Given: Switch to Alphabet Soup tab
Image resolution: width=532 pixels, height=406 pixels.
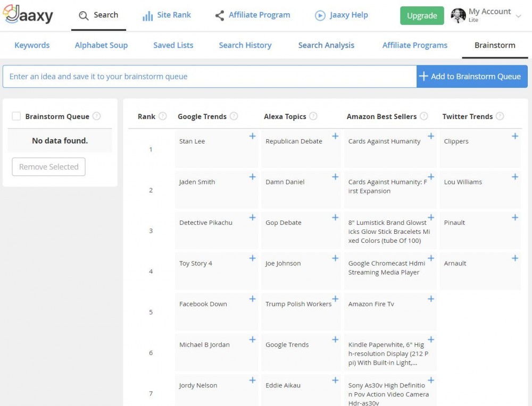Looking at the screenshot, I should [101, 45].
